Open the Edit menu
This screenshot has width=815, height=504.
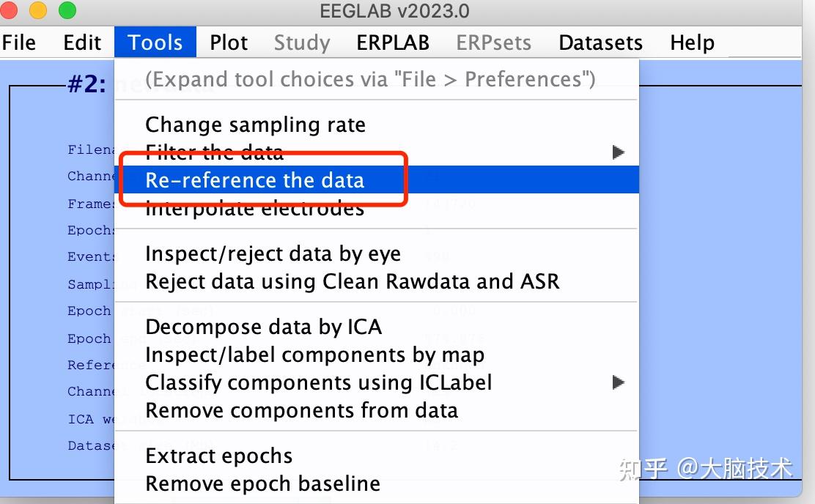[82, 42]
